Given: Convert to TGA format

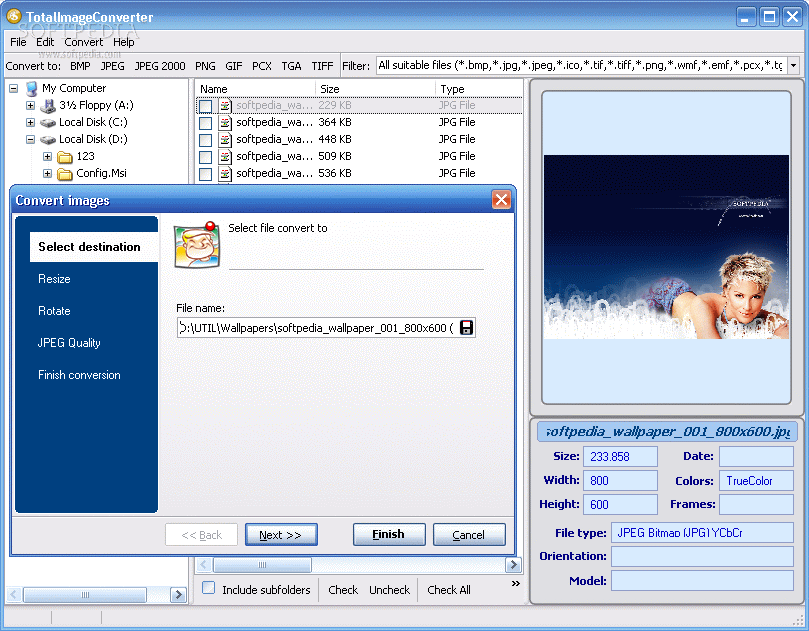Looking at the screenshot, I should (291, 66).
